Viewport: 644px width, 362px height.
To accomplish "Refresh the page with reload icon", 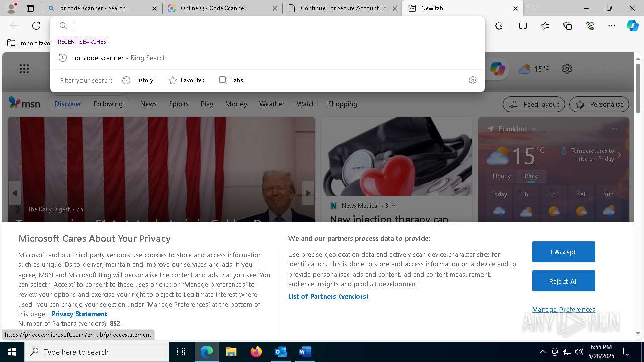I will click(x=36, y=26).
